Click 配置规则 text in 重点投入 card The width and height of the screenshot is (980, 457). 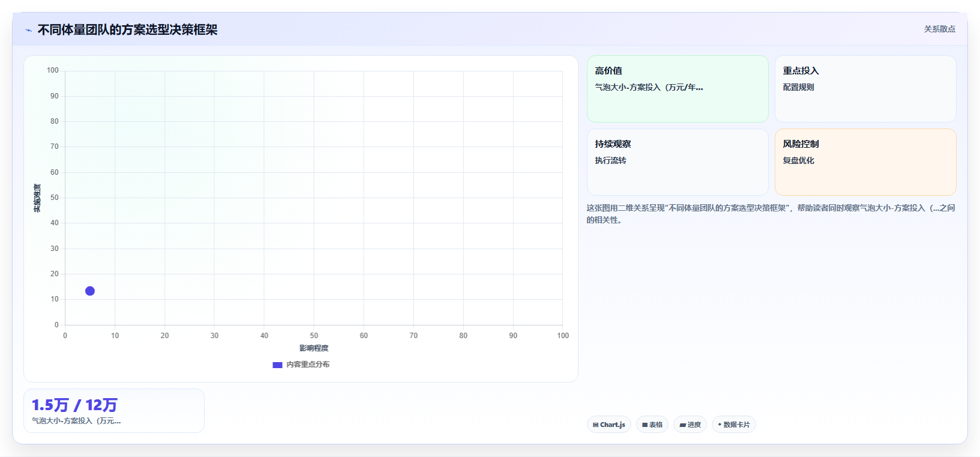[x=798, y=87]
